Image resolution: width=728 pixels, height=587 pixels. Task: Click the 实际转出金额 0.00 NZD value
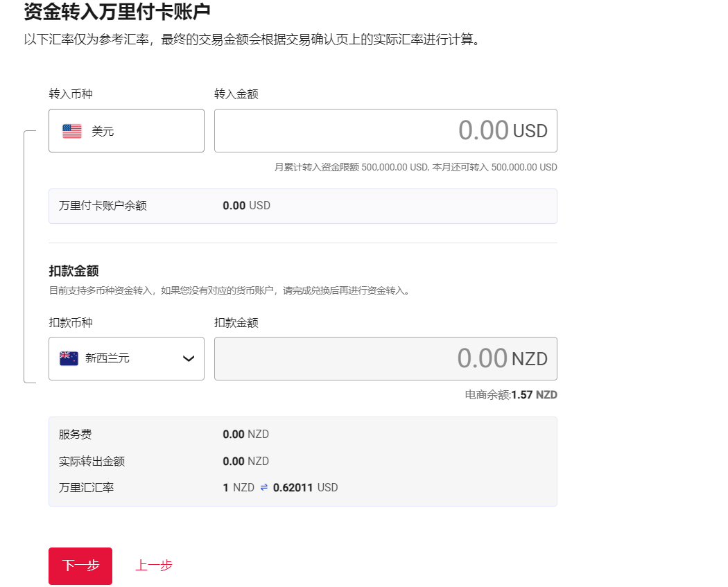pyautogui.click(x=245, y=462)
